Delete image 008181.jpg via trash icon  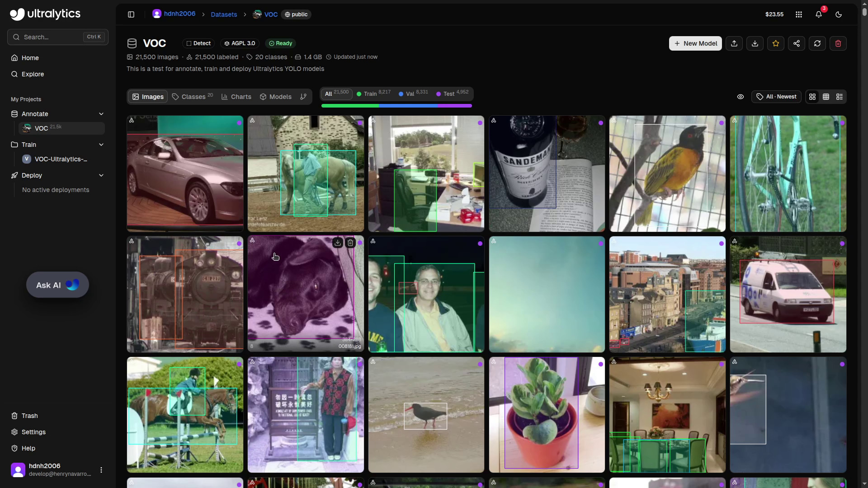pos(350,243)
